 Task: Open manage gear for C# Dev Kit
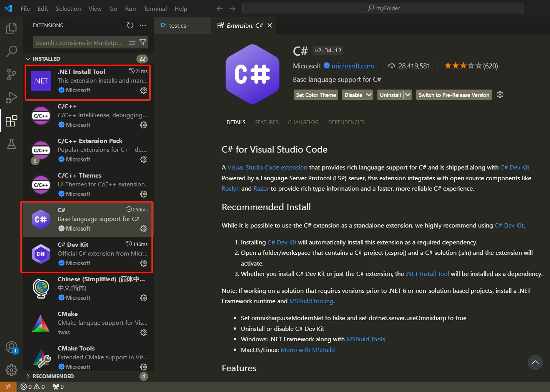click(144, 263)
